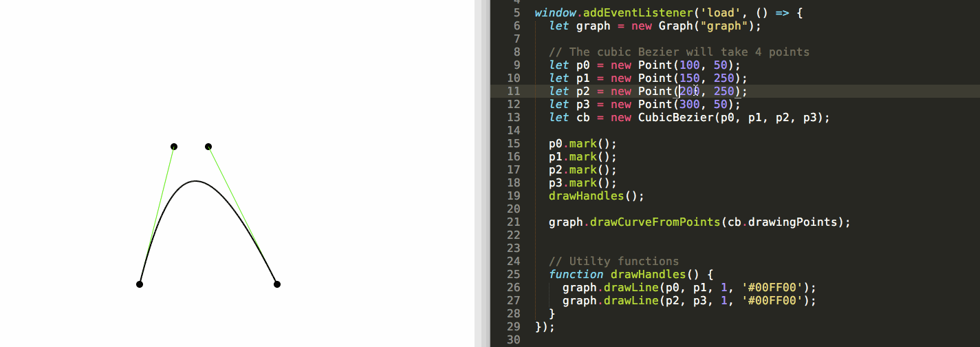Click the value 300 in the p3 definition
Viewport: 980px width, 347px height.
(x=689, y=104)
